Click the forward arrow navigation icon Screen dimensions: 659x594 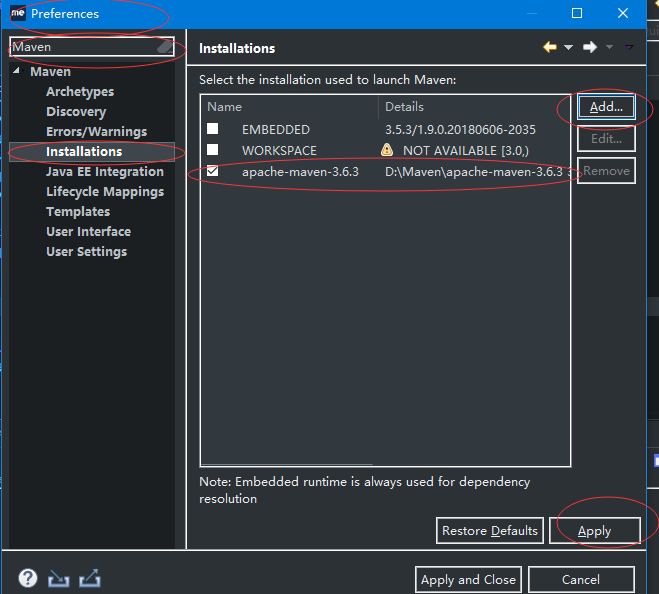tap(590, 47)
